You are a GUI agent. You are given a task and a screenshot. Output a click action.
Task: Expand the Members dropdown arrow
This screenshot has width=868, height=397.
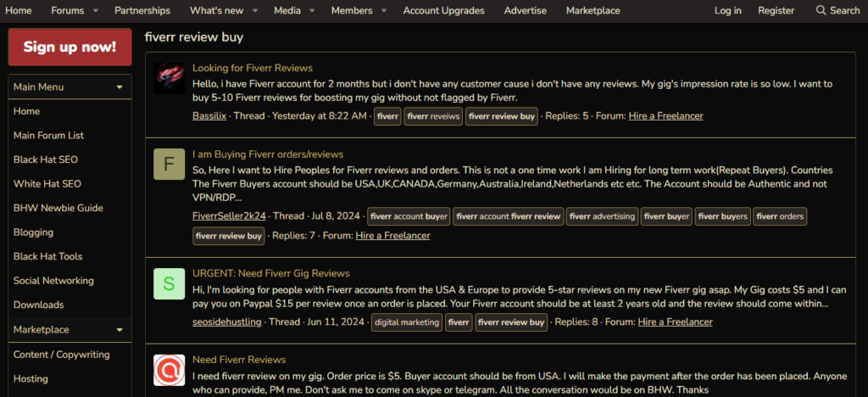tap(384, 10)
